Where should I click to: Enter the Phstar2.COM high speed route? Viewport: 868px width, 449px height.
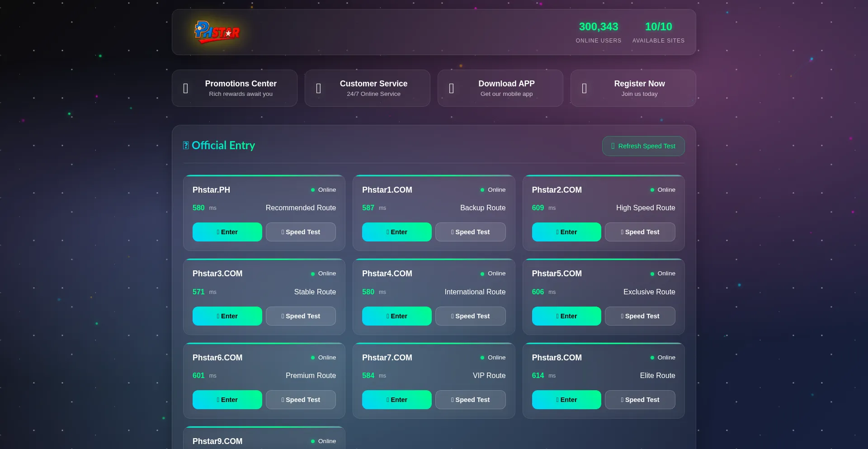pyautogui.click(x=566, y=232)
